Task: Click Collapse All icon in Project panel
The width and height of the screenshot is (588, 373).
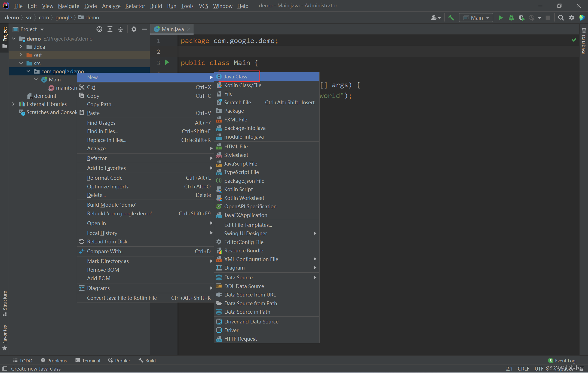Action: click(x=121, y=29)
